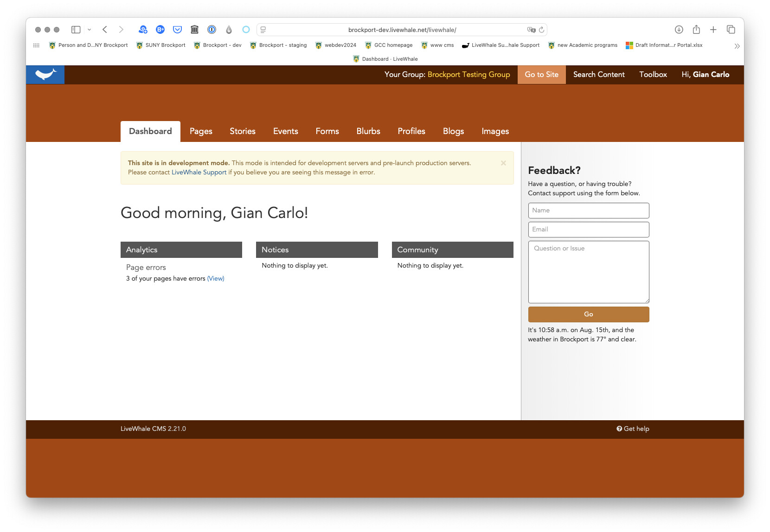Screen dimensions: 770x532
Task: Click the translate icon in address bar
Action: point(531,30)
